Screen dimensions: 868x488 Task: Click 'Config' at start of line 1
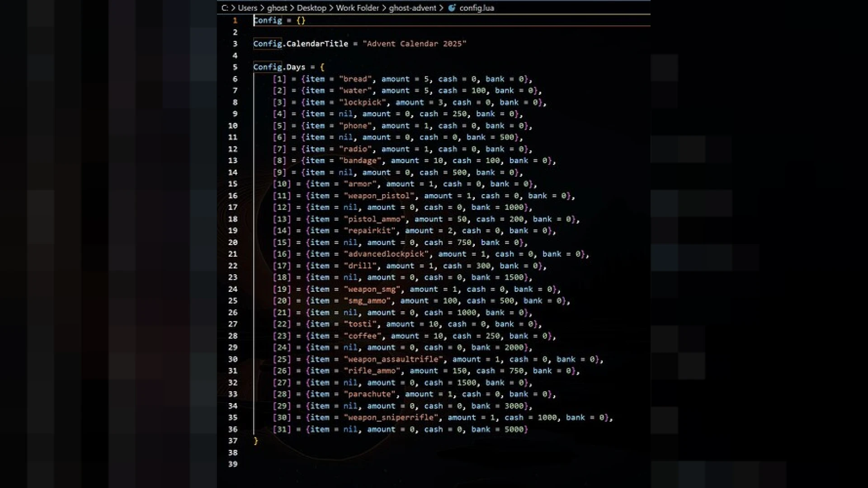click(268, 20)
